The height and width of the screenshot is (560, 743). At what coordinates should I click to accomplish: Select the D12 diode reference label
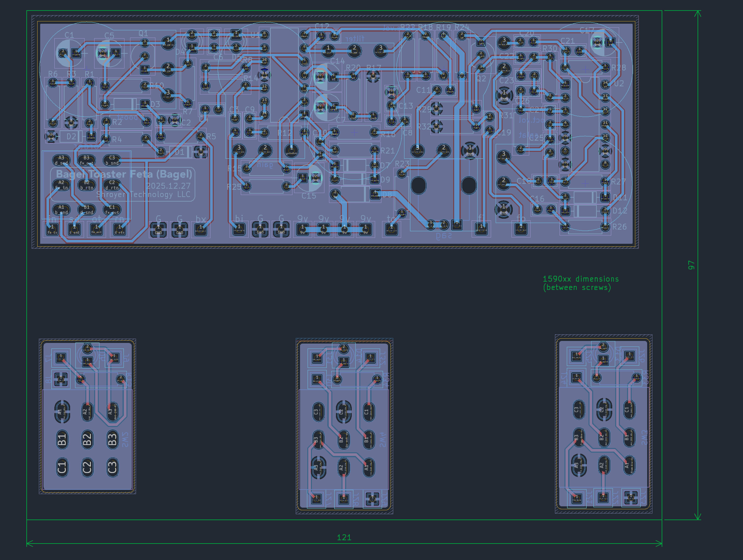(620, 210)
